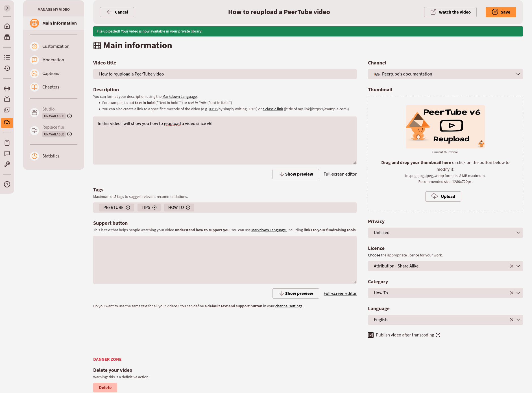Click the 00:05 timecode example link

[x=213, y=109]
